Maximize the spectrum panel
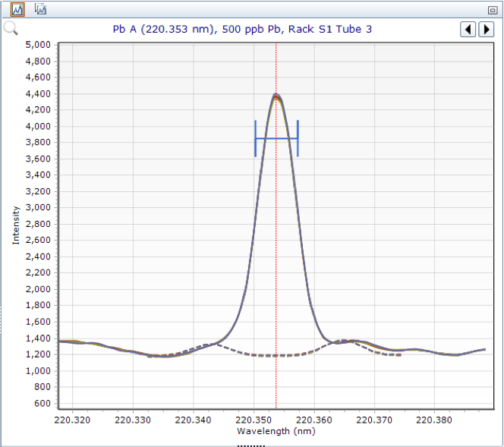 (493, 11)
